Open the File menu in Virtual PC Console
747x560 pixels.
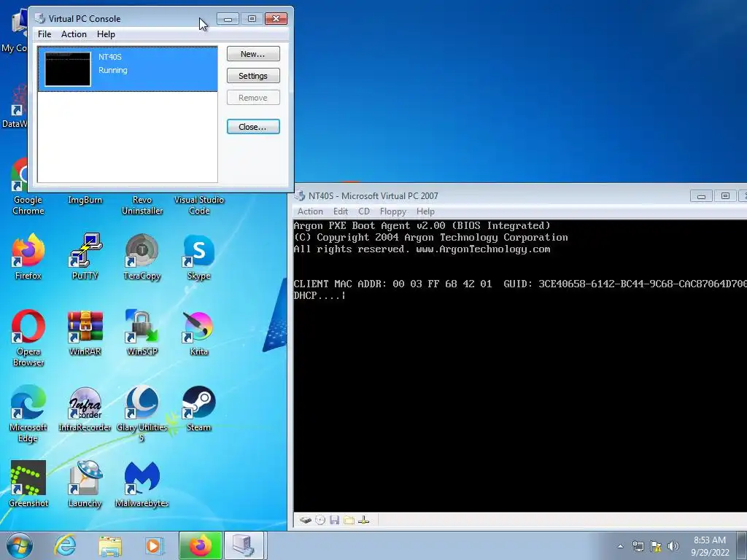(x=44, y=34)
